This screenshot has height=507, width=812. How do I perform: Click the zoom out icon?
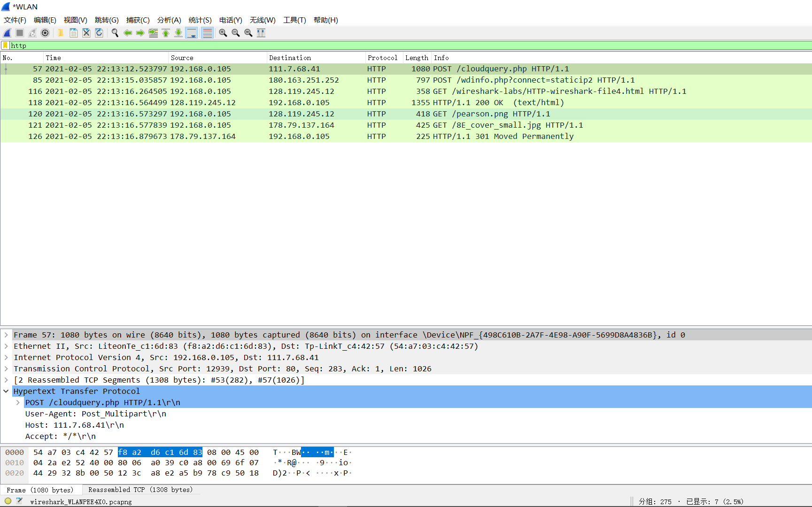click(x=236, y=33)
